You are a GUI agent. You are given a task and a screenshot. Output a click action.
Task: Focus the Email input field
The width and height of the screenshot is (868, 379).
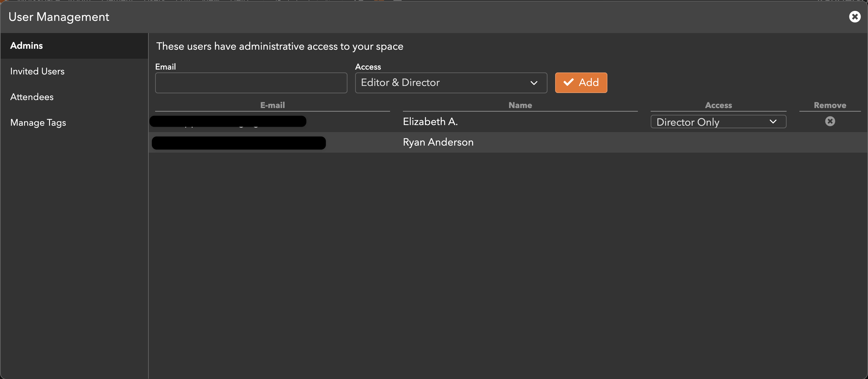[x=251, y=83]
